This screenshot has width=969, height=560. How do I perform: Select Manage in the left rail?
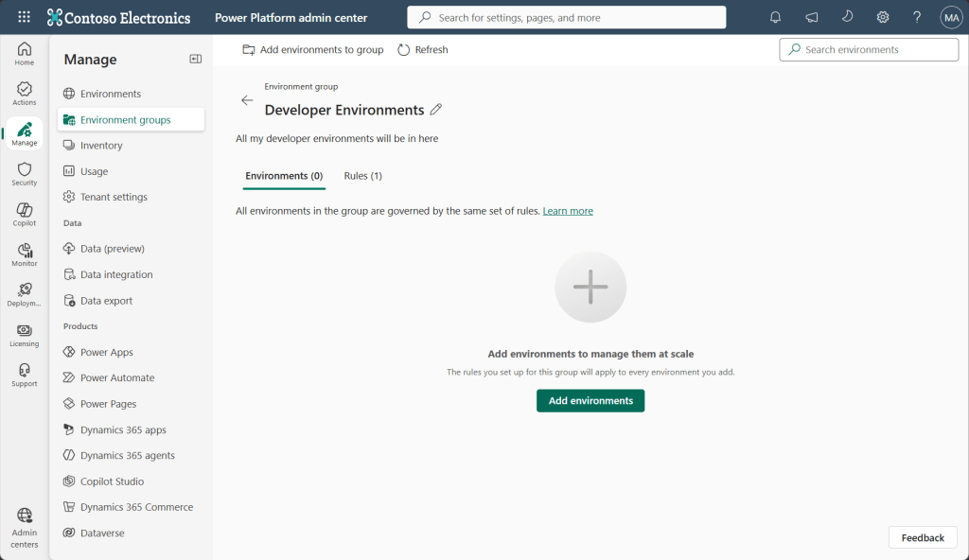pos(24,133)
